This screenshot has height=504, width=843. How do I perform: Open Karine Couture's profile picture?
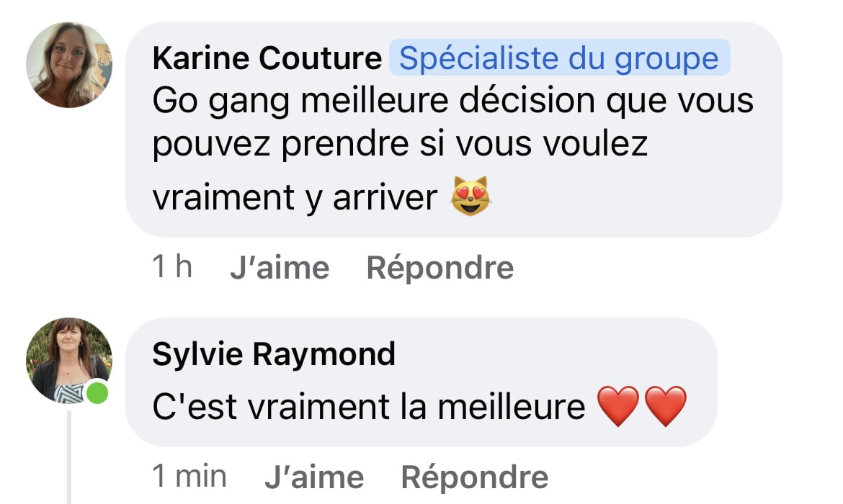[x=69, y=65]
